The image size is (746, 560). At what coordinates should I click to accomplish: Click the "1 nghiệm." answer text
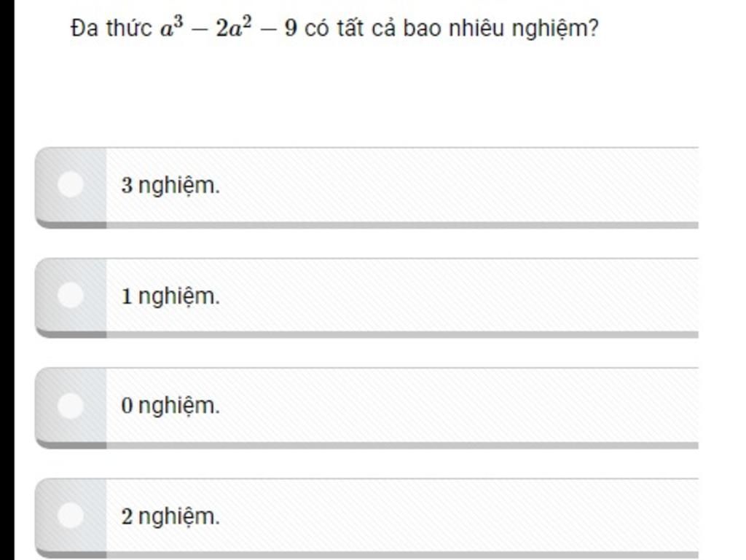(x=170, y=296)
